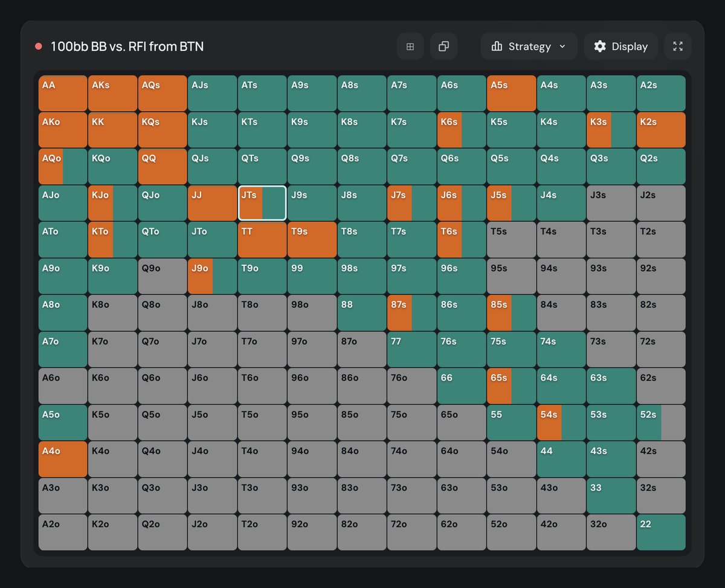
Task: Click the 63s hand cell
Action: click(611, 386)
